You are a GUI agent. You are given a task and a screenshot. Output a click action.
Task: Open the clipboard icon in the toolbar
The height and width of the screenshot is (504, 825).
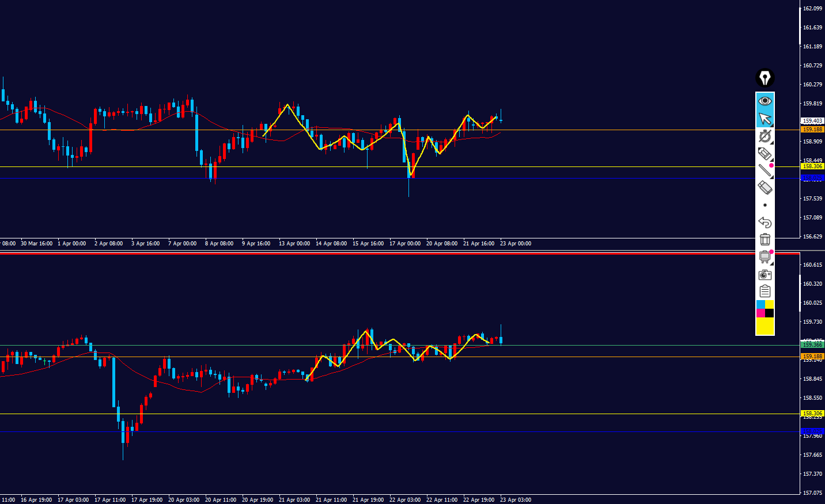[765, 291]
